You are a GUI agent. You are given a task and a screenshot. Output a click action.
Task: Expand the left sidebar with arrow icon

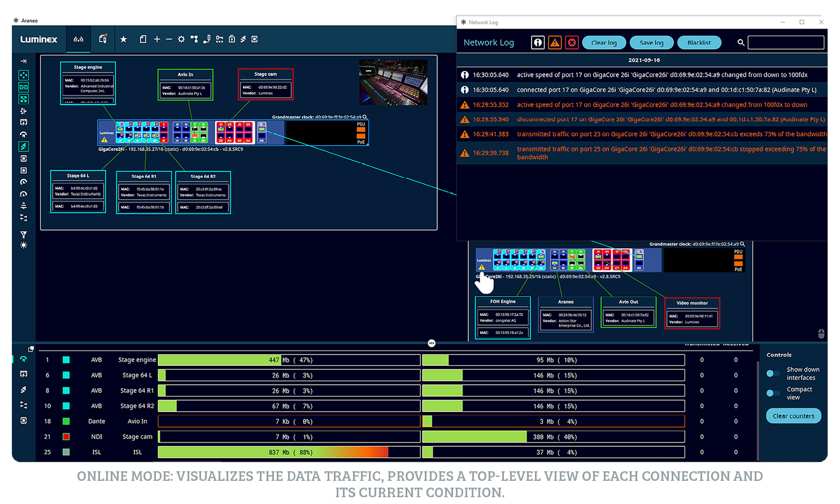click(x=24, y=61)
